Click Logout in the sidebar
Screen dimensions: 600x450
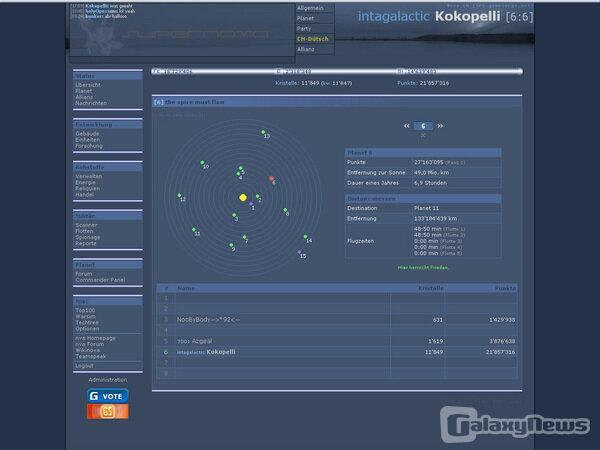tap(84, 366)
